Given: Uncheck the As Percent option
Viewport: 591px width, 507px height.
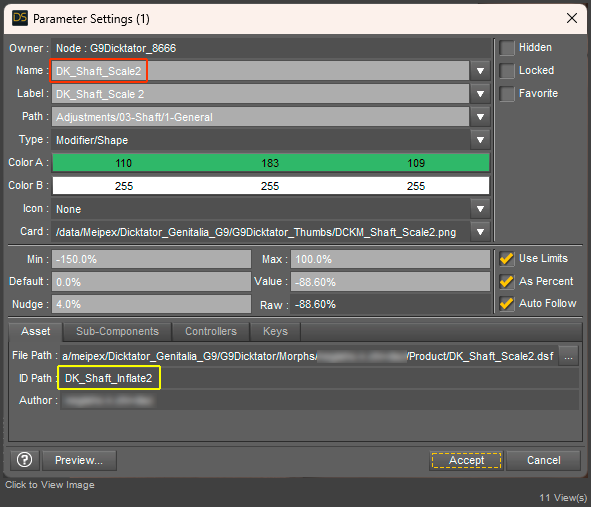Looking at the screenshot, I should (x=507, y=281).
